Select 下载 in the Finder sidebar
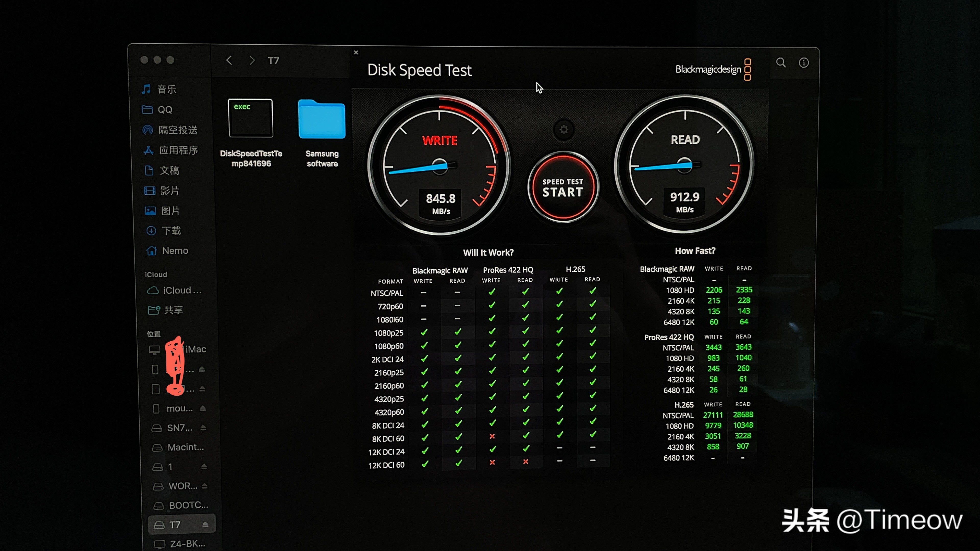Viewport: 980px width, 551px height. [x=171, y=230]
